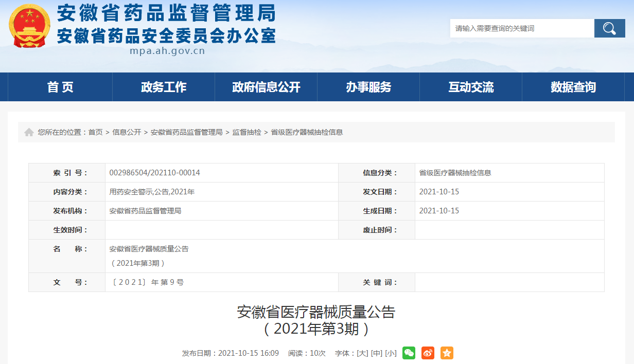Set font size to large [大]
The height and width of the screenshot is (364, 634).
[362, 353]
